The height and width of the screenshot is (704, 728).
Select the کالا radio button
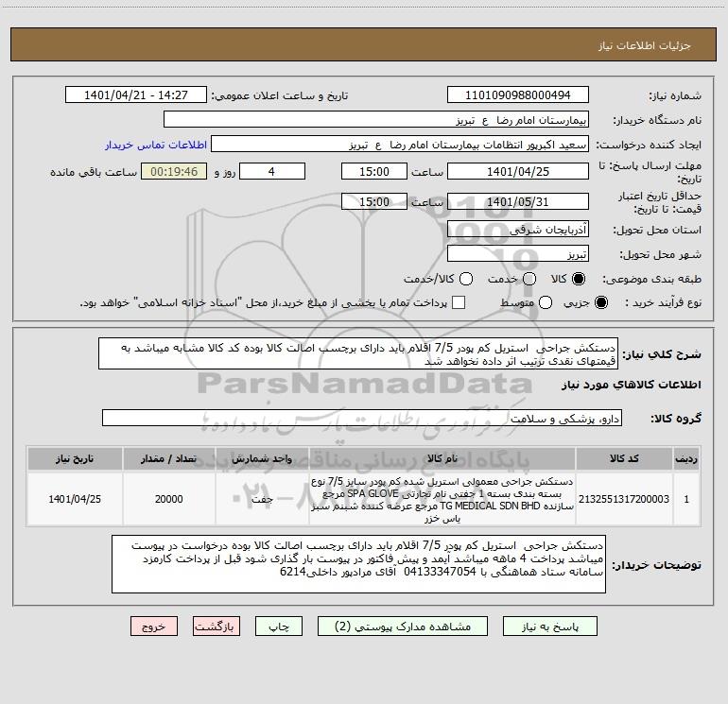[x=579, y=279]
